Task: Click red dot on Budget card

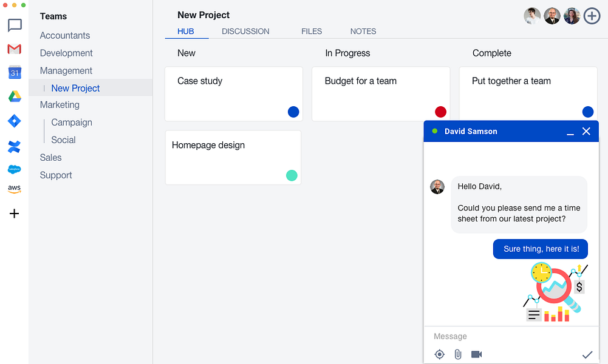Action: [x=440, y=112]
